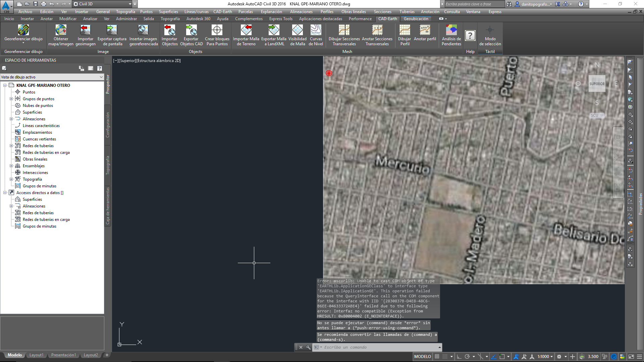Viewport: 644px width, 362px height.
Task: Click the Help question mark icon
Action: (470, 35)
